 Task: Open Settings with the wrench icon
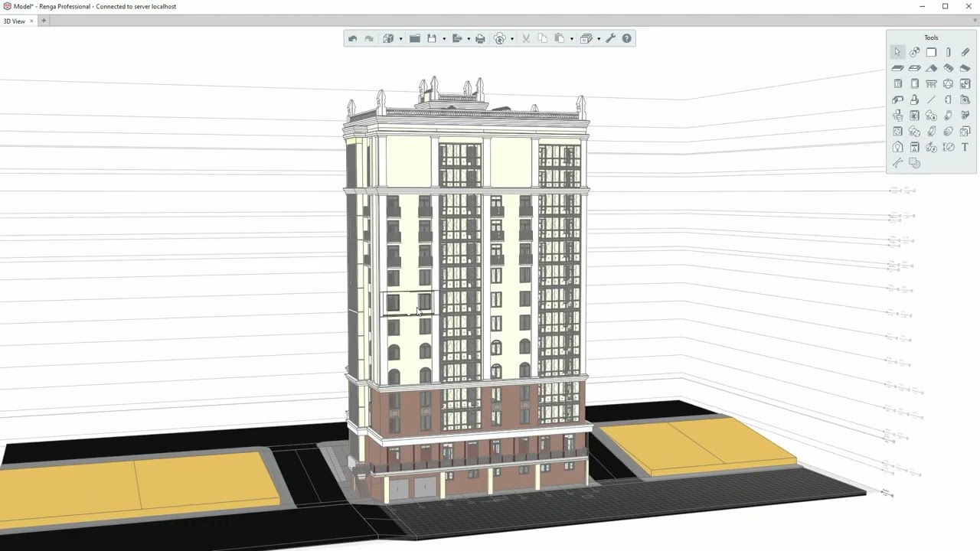point(610,38)
